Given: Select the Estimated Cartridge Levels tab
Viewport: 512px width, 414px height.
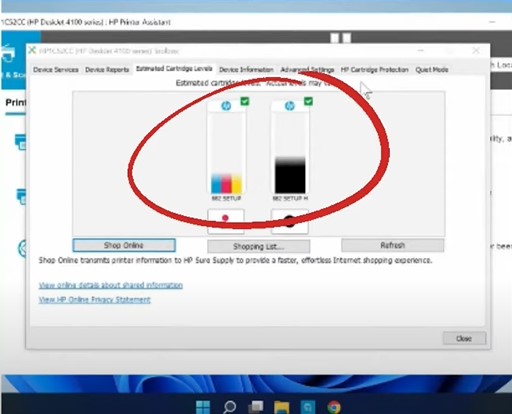Looking at the screenshot, I should (x=174, y=69).
